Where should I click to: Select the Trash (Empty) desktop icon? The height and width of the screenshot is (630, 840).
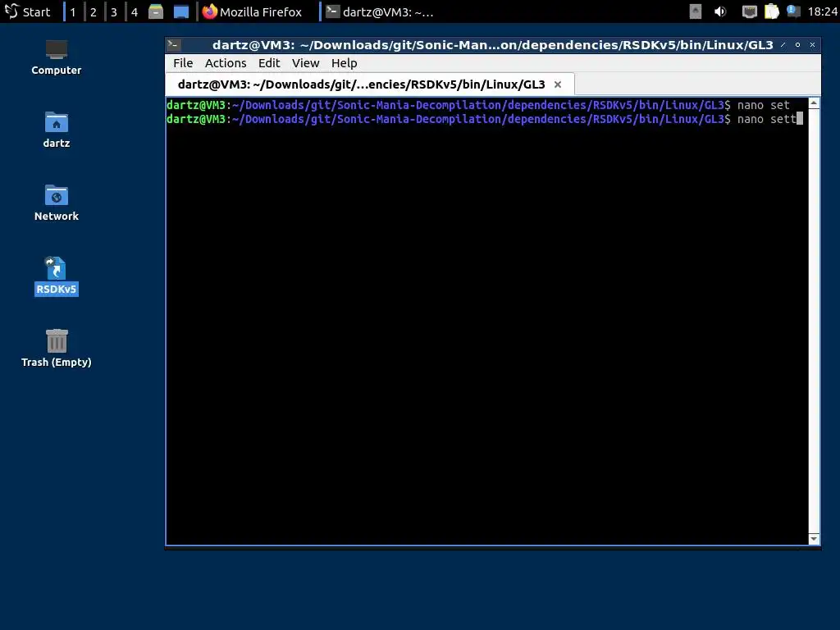point(57,348)
